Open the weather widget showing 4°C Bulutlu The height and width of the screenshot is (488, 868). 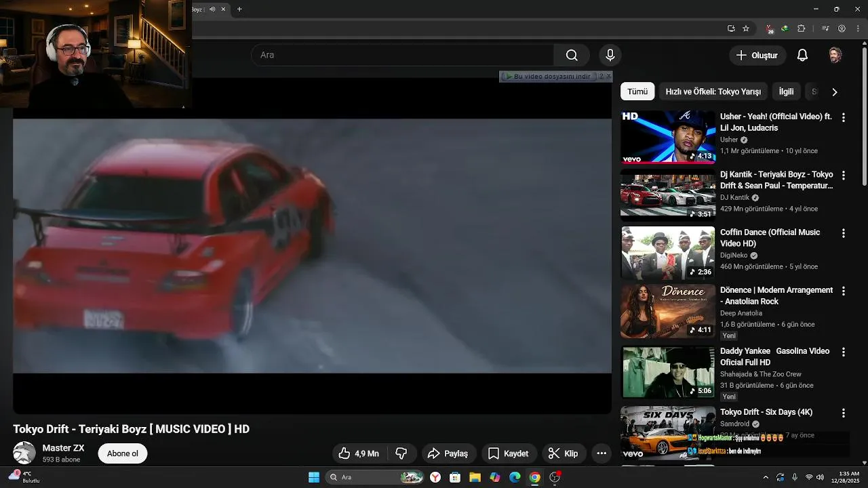[x=24, y=477]
